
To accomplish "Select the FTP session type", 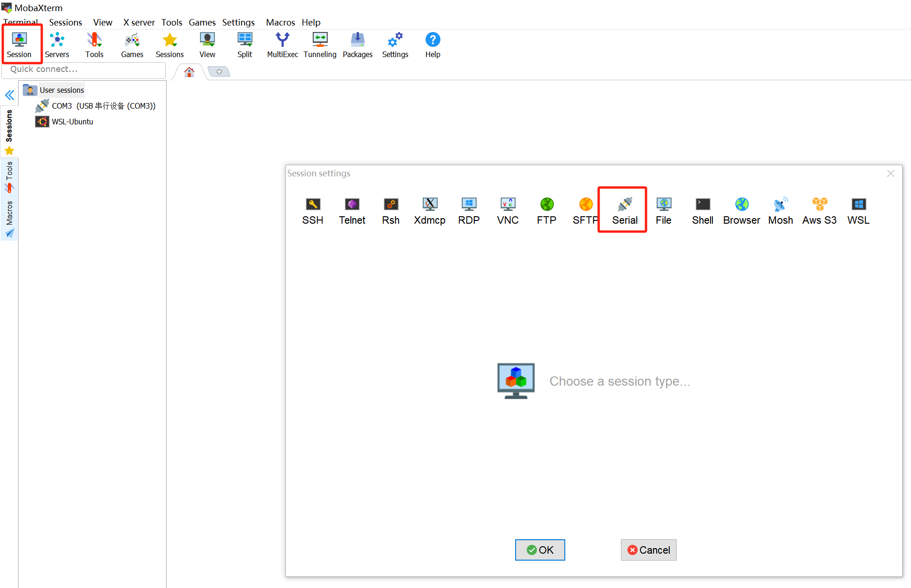I will point(547,211).
